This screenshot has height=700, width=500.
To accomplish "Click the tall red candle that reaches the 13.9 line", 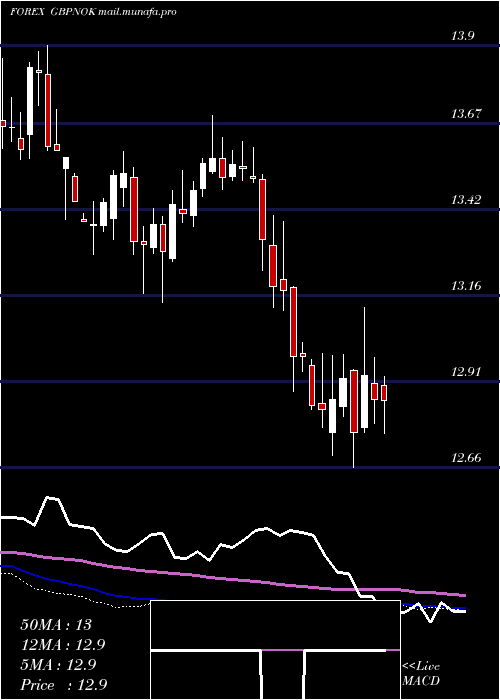I will 48,110.
